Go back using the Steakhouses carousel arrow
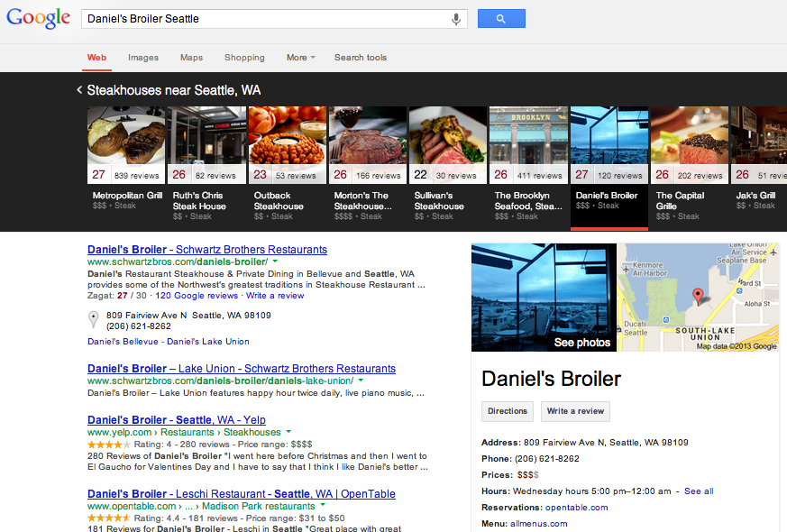The width and height of the screenshot is (787, 532). 79,90
